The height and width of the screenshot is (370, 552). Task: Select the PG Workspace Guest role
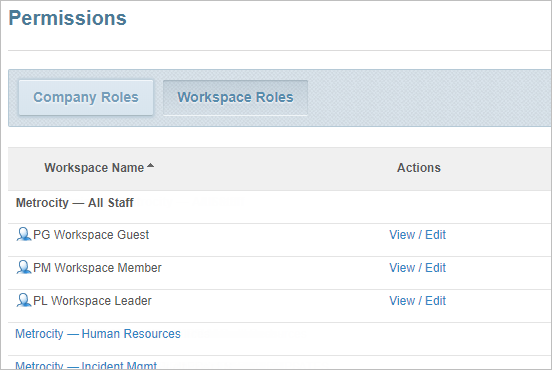coord(91,235)
